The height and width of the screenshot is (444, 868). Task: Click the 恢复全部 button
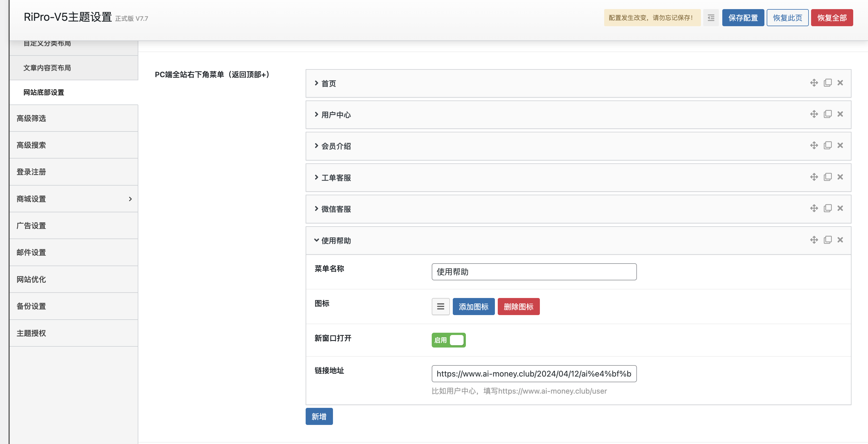tap(832, 18)
